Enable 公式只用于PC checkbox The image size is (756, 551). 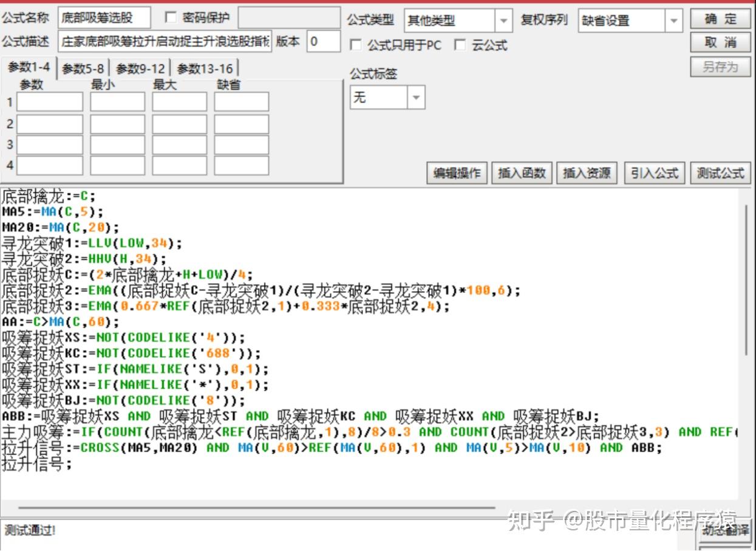(356, 45)
